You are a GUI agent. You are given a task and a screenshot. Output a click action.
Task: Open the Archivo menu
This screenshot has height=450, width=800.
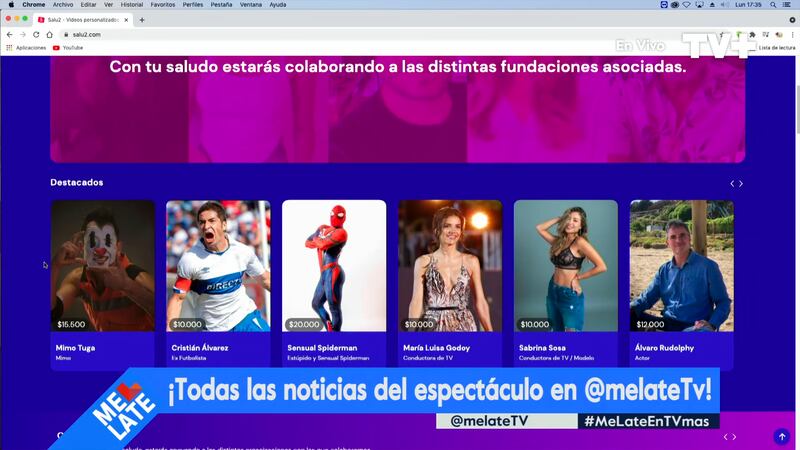[x=63, y=5]
